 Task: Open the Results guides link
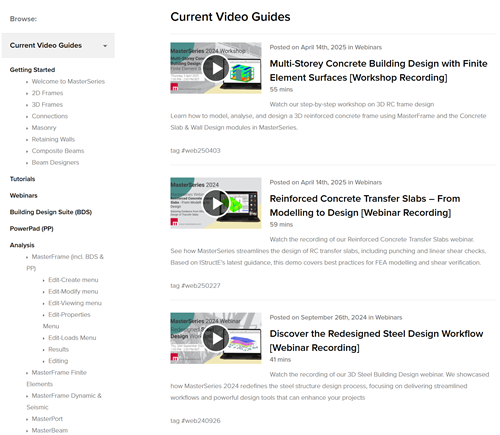(x=58, y=349)
